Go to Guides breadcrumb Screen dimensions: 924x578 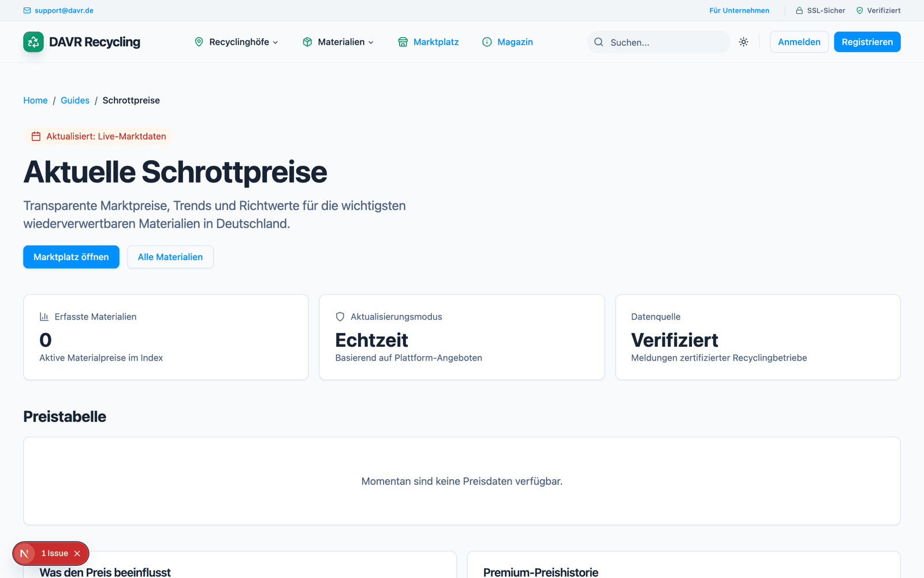click(75, 100)
